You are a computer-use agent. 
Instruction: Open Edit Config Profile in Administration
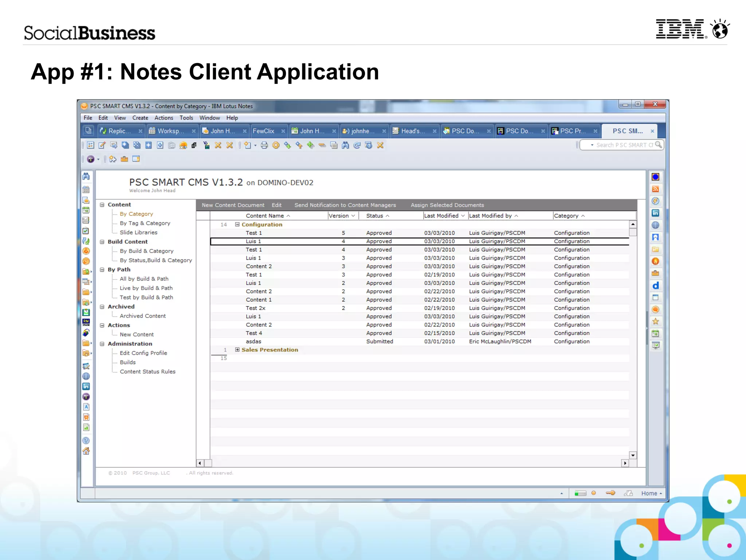143,353
